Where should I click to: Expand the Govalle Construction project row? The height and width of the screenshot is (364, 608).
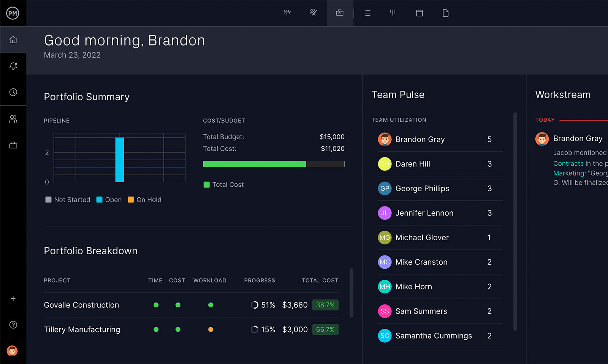(81, 305)
